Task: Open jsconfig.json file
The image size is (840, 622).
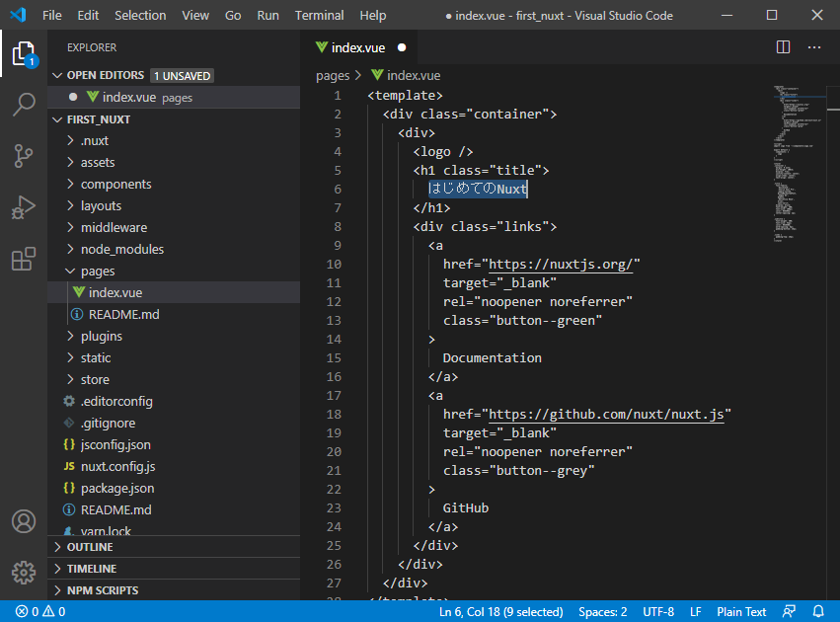Action: click(x=175, y=444)
